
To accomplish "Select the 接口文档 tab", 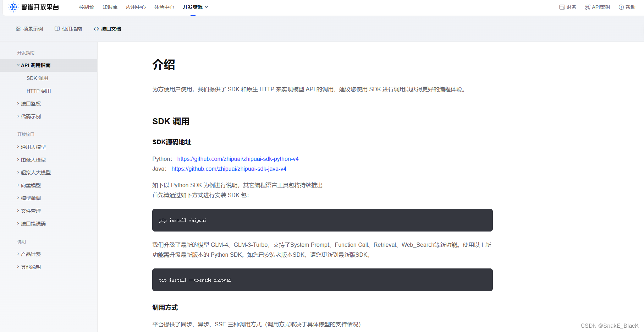I will pos(107,29).
